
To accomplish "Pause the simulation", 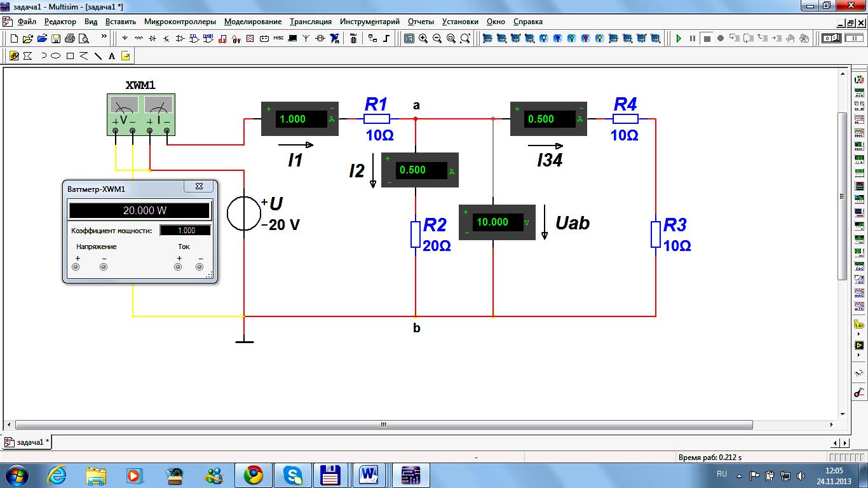I will coord(693,39).
